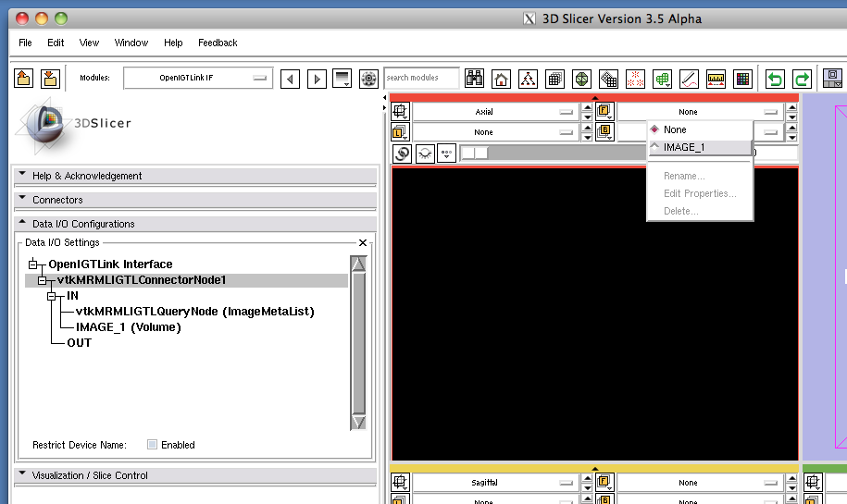The image size is (847, 504).
Task: Click the redo arrow icon
Action: 802,79
